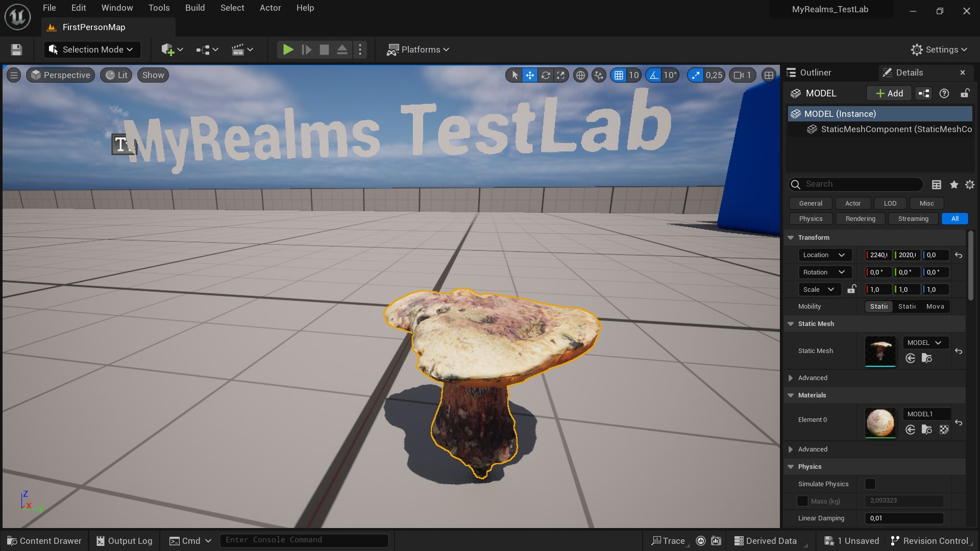Open the details help question mark

(944, 93)
